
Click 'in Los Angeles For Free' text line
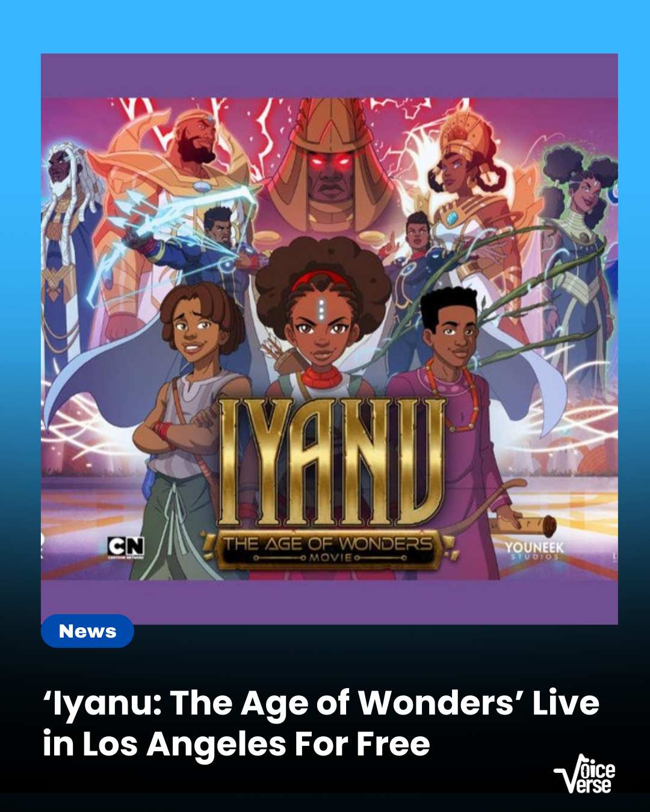pyautogui.click(x=237, y=745)
